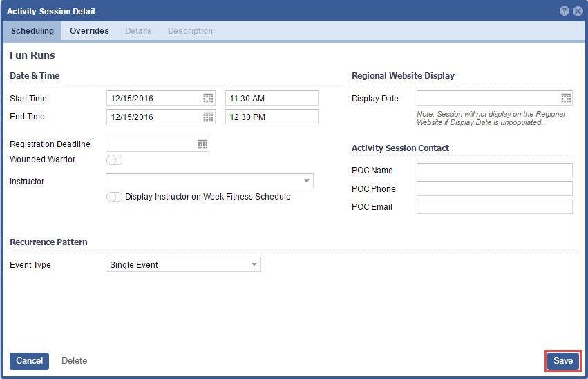Select the Scheduling tab
This screenshot has width=588, height=379.
pos(32,31)
